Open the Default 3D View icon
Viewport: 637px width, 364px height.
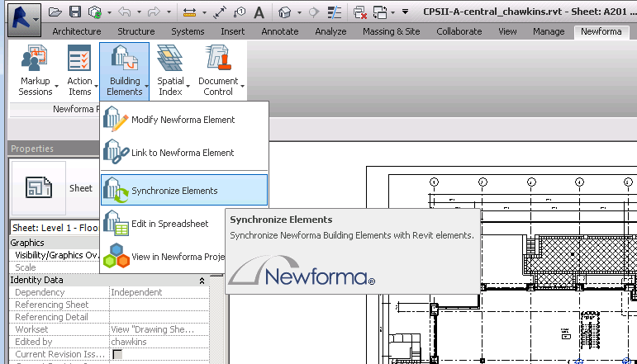(284, 12)
